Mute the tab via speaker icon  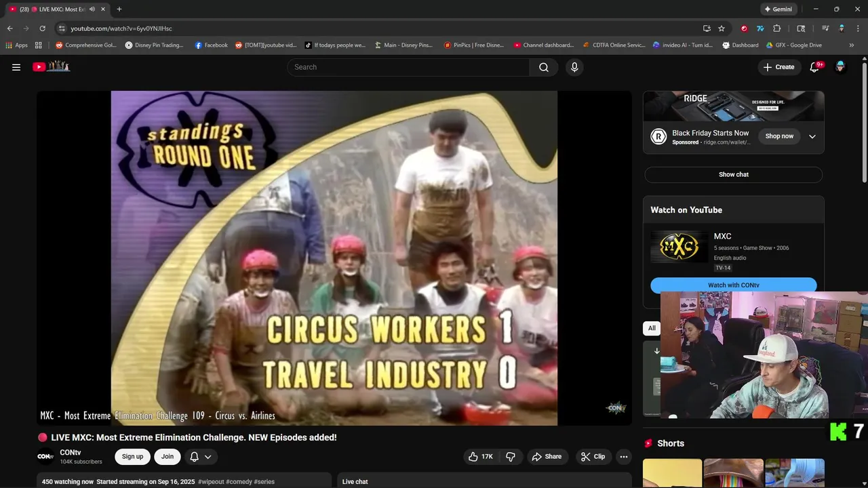tap(92, 9)
